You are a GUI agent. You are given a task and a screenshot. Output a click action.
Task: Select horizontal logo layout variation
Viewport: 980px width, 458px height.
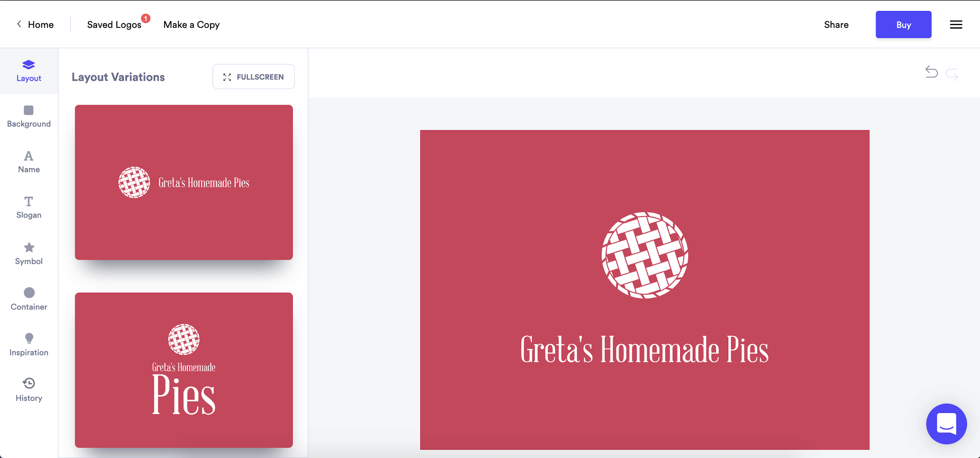(x=184, y=182)
